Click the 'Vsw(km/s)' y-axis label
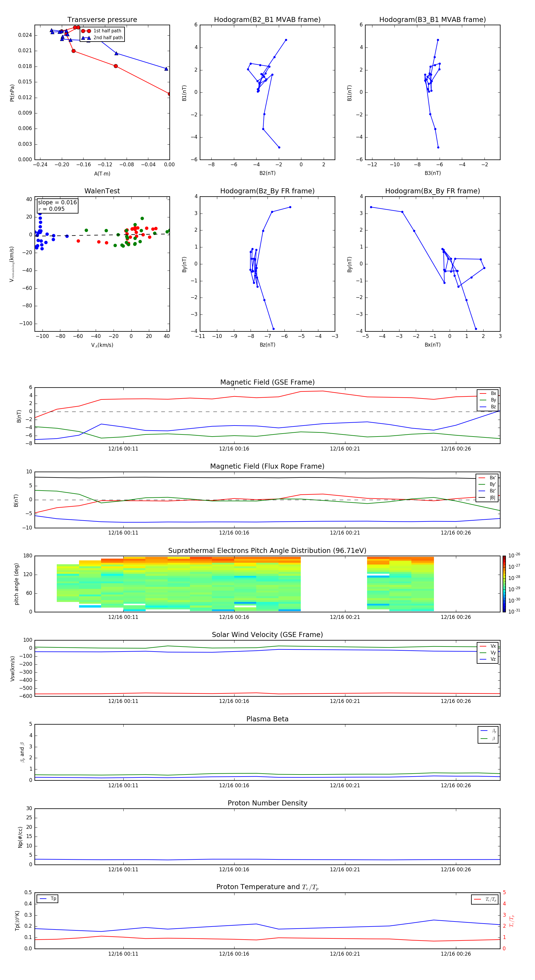Image resolution: width=535 pixels, height=980 pixels. [x=12, y=668]
